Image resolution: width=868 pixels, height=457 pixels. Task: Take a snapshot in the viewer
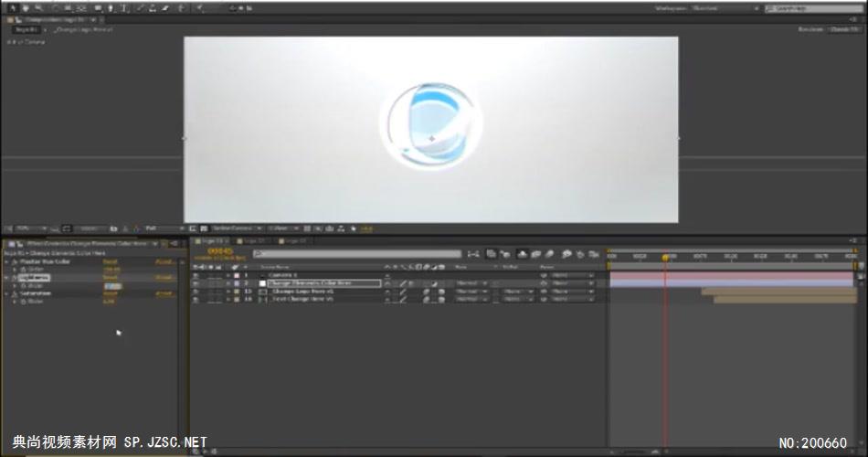(x=113, y=228)
